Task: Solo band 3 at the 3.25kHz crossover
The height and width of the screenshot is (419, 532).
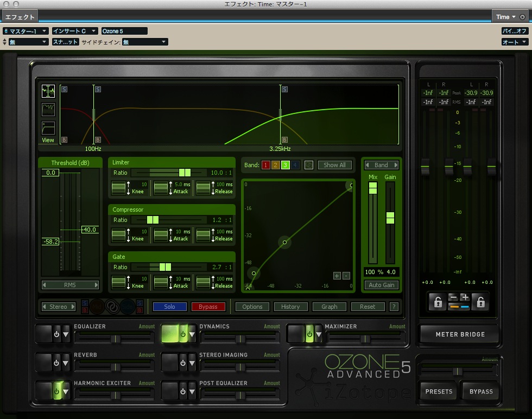Action: 284,89
